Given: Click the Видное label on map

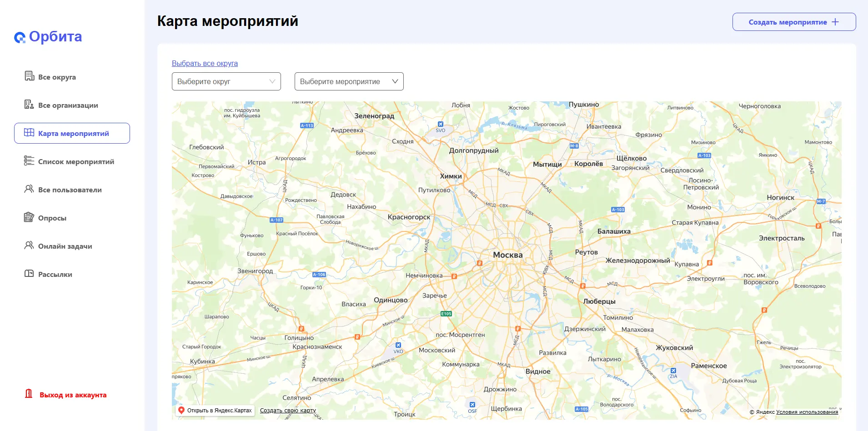Looking at the screenshot, I should [x=538, y=371].
